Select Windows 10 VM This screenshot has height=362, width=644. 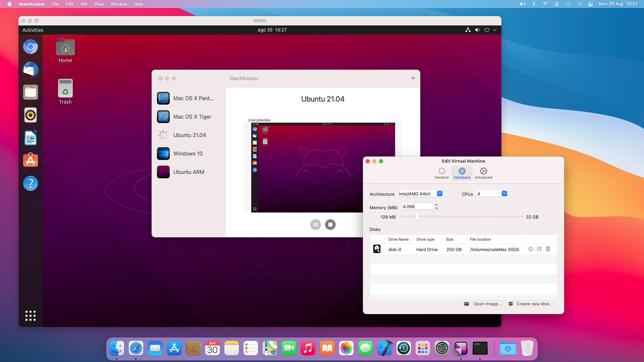point(189,154)
